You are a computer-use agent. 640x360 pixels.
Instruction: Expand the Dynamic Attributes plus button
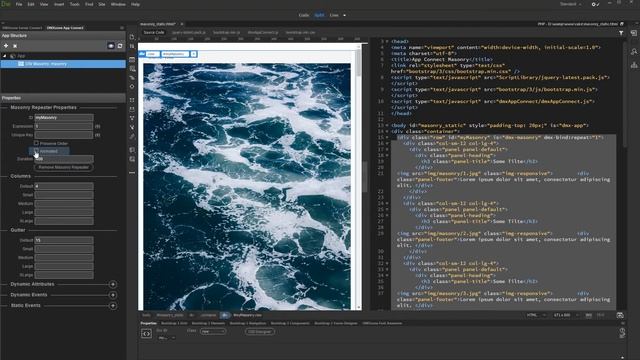[113, 284]
